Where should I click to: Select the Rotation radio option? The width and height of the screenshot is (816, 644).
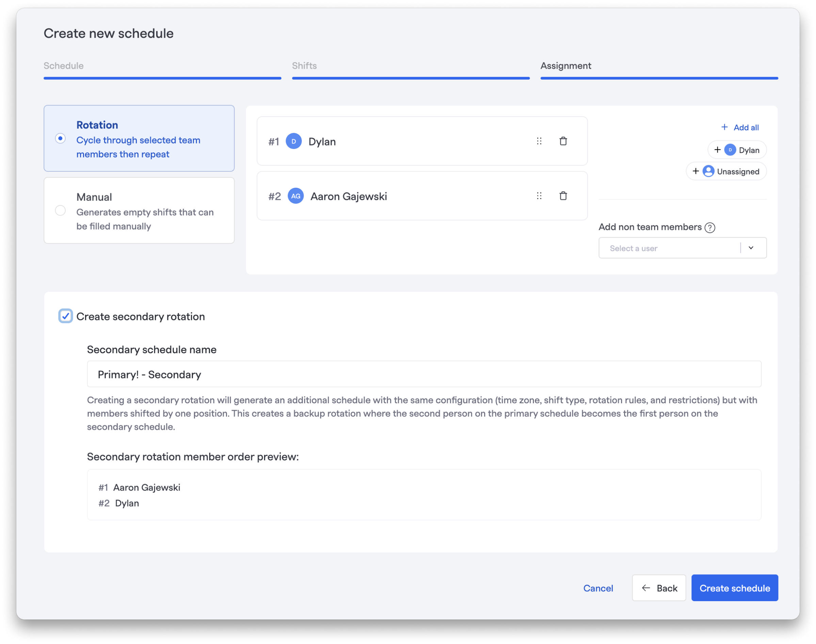point(60,138)
